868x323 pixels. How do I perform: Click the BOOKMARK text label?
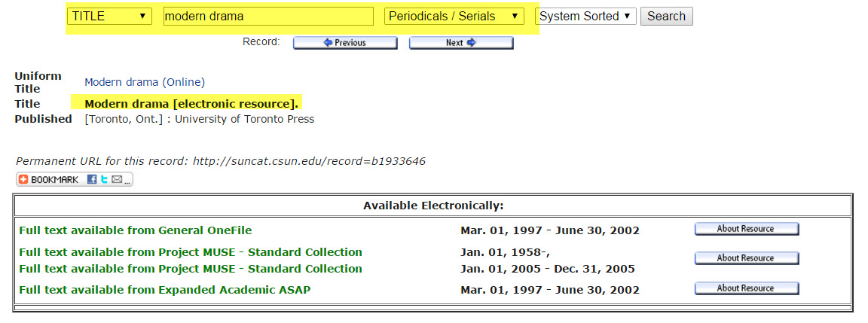pyautogui.click(x=54, y=180)
